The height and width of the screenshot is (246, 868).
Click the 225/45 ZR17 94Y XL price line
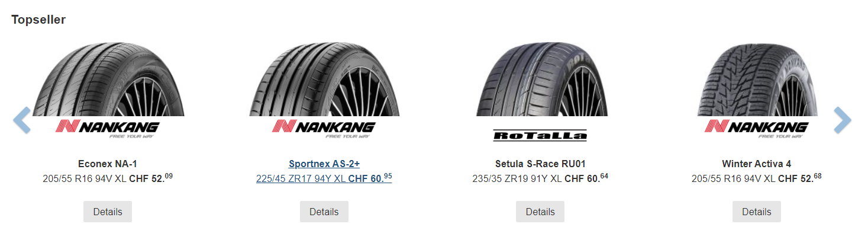324,178
